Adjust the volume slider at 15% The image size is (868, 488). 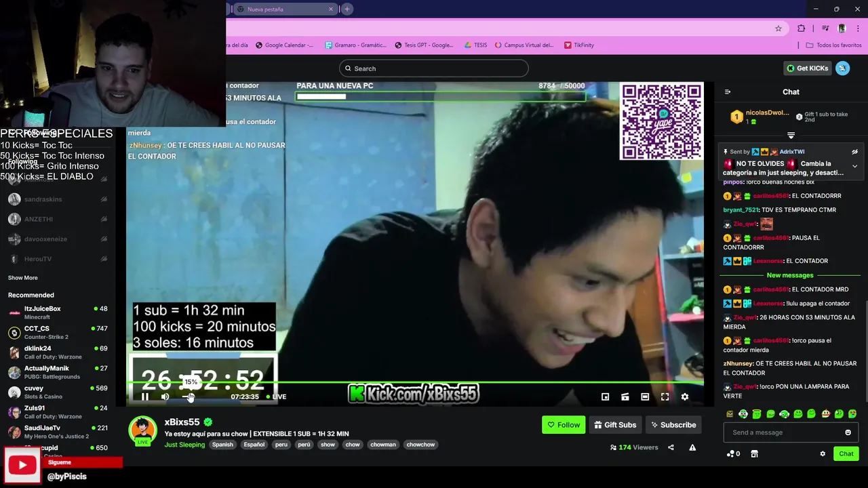pos(189,396)
